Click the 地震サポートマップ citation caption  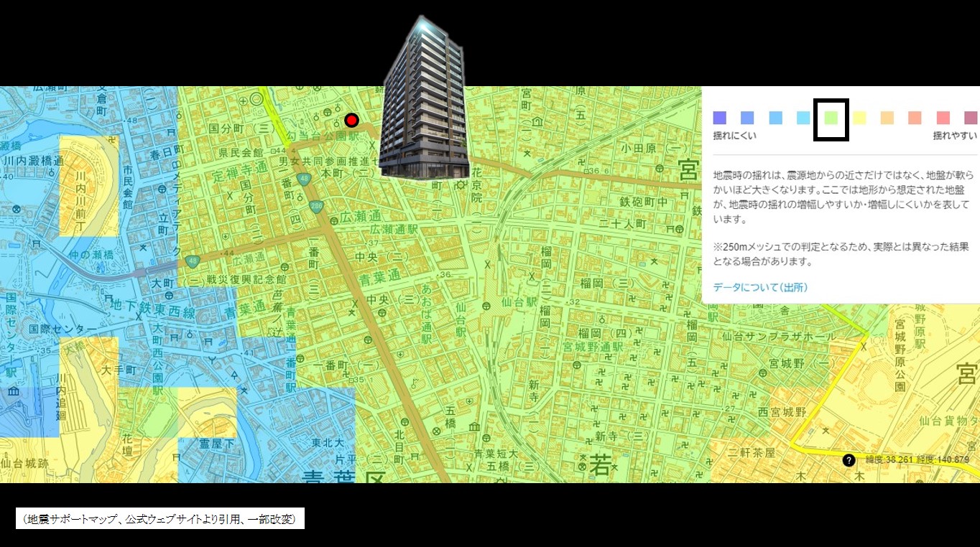click(x=160, y=518)
